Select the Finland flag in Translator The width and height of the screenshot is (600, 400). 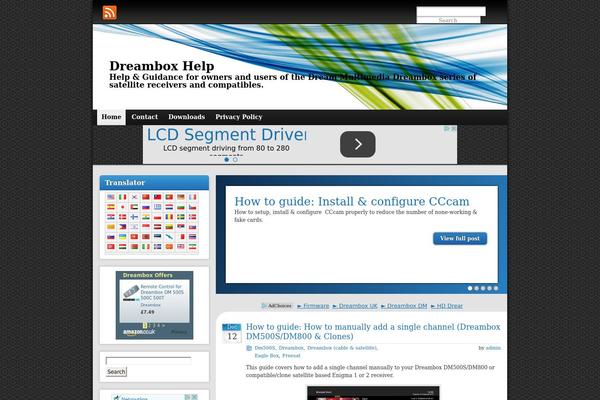coord(134,217)
